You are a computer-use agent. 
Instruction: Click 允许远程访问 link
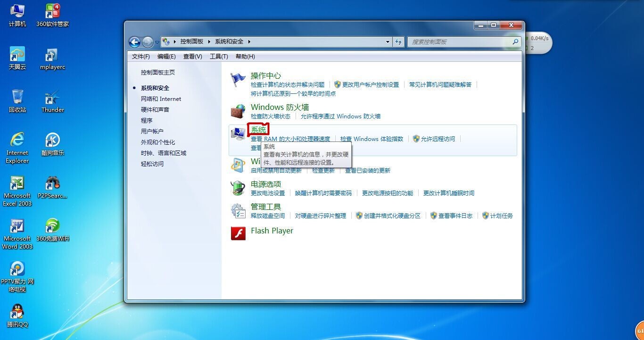[x=438, y=139]
